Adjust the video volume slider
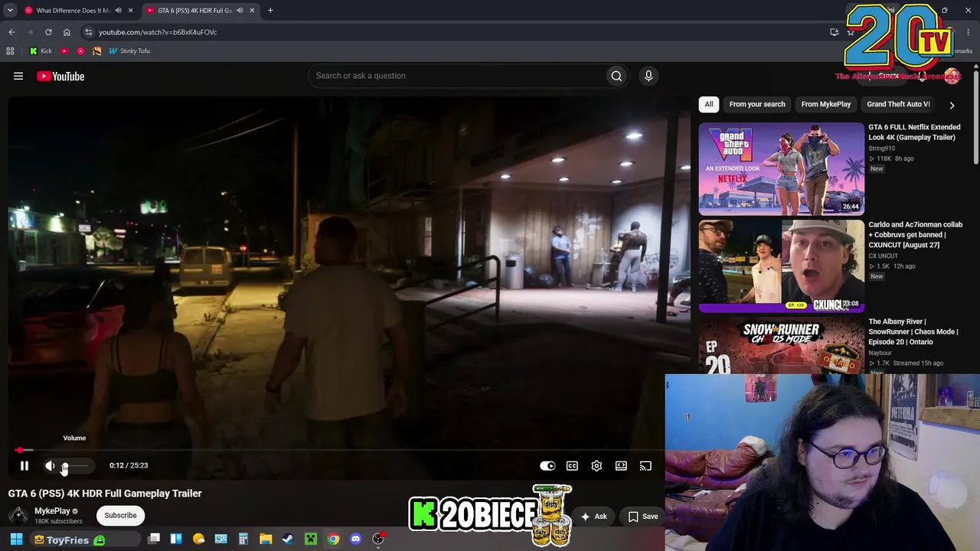980x551 pixels. point(75,465)
